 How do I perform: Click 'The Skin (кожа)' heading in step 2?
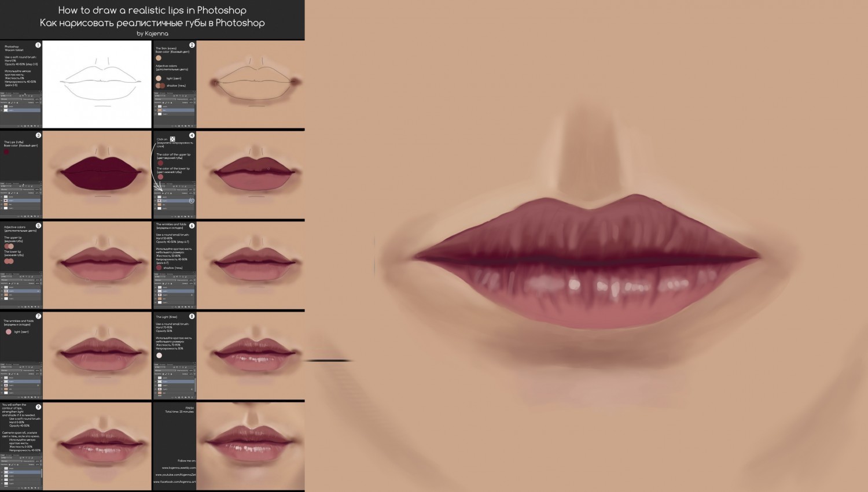point(166,49)
